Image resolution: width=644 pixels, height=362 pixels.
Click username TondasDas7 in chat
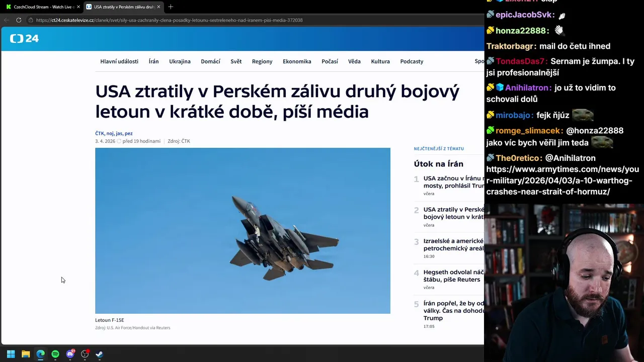point(521,61)
